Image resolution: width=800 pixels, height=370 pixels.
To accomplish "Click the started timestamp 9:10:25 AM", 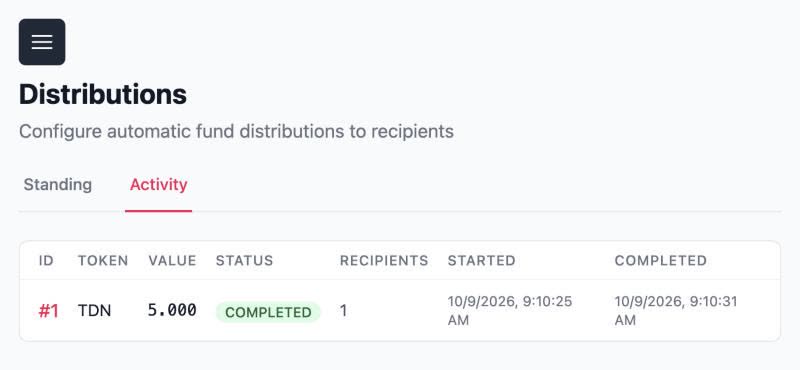I will click(510, 311).
